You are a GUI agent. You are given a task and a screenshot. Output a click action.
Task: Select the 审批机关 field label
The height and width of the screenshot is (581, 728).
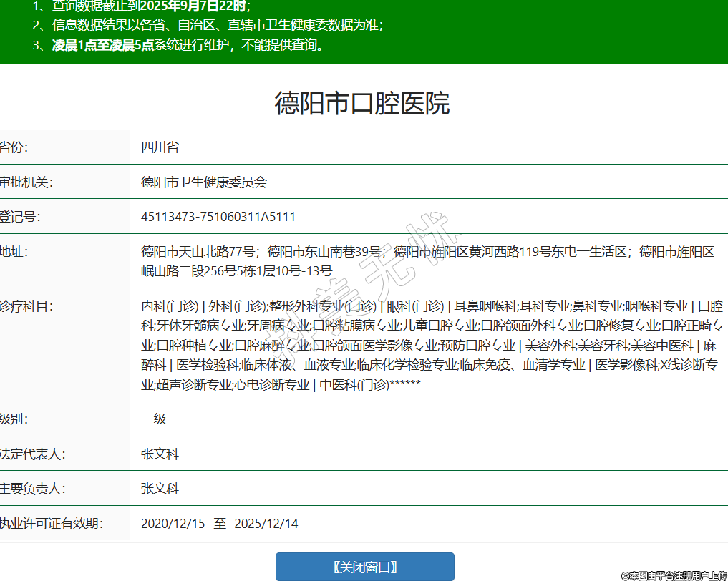[26, 182]
